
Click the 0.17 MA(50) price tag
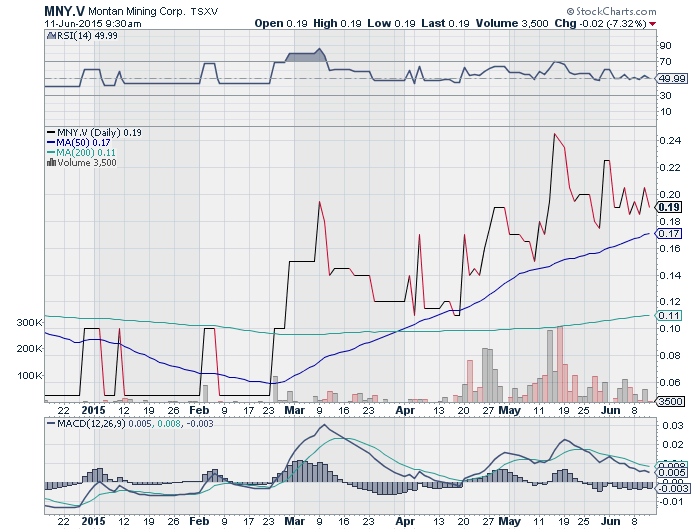coord(667,233)
